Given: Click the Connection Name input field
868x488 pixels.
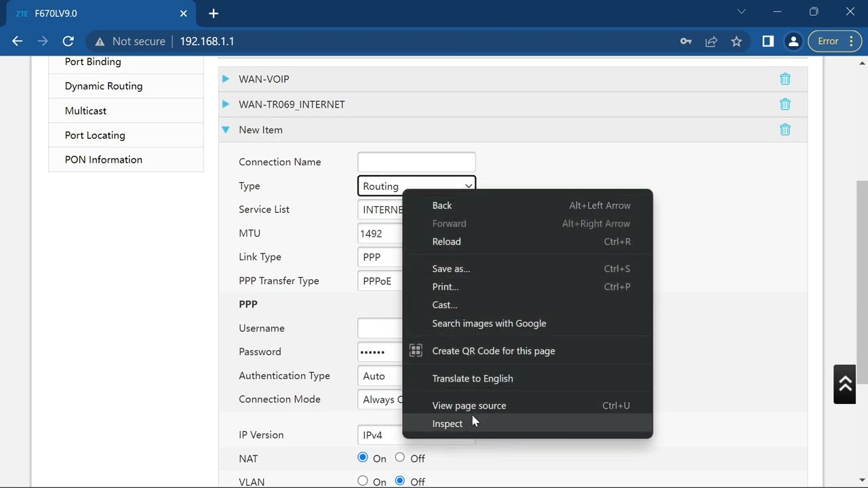Looking at the screenshot, I should [416, 162].
